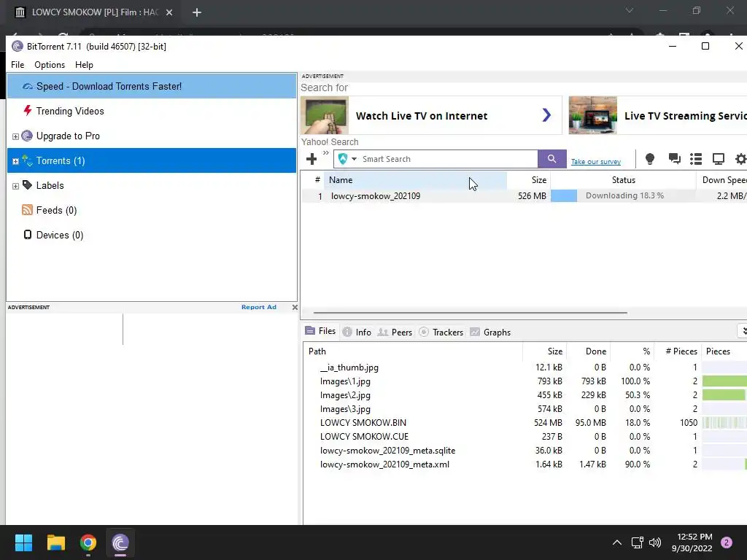The height and width of the screenshot is (560, 747).
Task: Click the purple search magnifier button
Action: [x=551, y=159]
